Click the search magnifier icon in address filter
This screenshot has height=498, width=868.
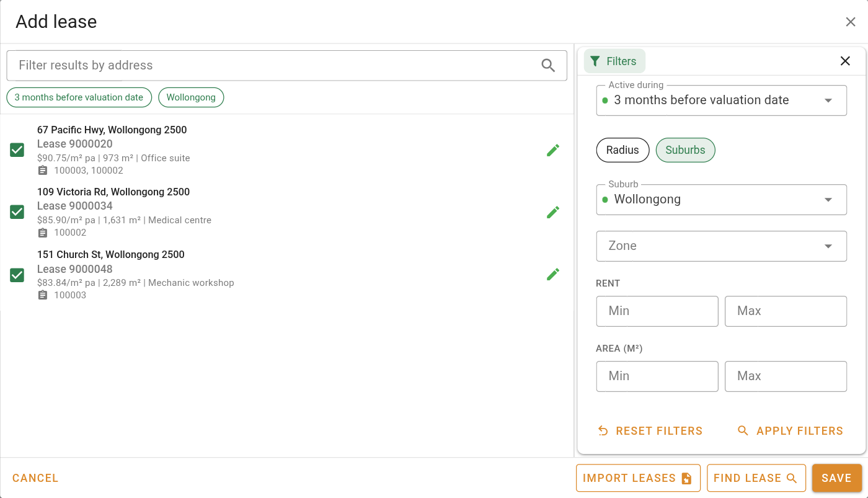click(548, 65)
